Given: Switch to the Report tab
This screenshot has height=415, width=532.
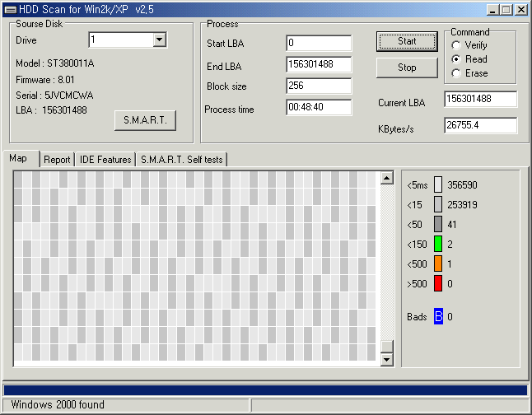Looking at the screenshot, I should coord(57,160).
